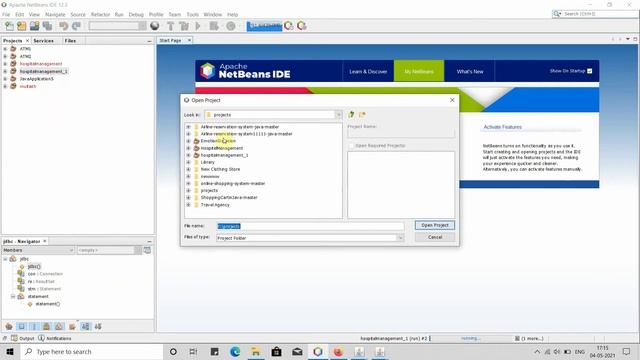
Task: Click the Debug Project toolbar icon
Action: click(x=214, y=26)
